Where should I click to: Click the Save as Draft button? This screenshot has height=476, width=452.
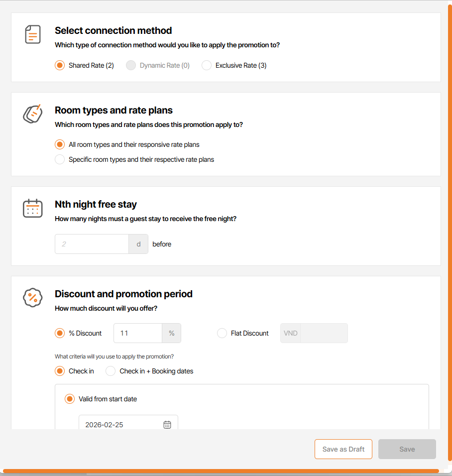pyautogui.click(x=343, y=449)
